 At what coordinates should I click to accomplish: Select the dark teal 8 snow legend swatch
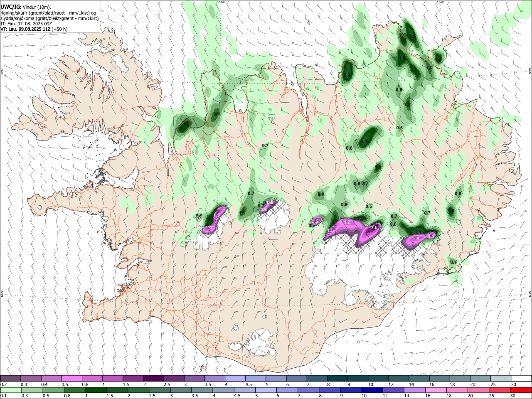click(x=337, y=379)
